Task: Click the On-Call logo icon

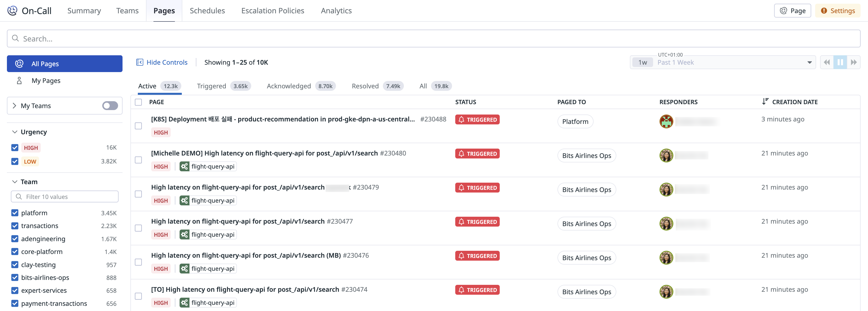Action: [x=12, y=11]
